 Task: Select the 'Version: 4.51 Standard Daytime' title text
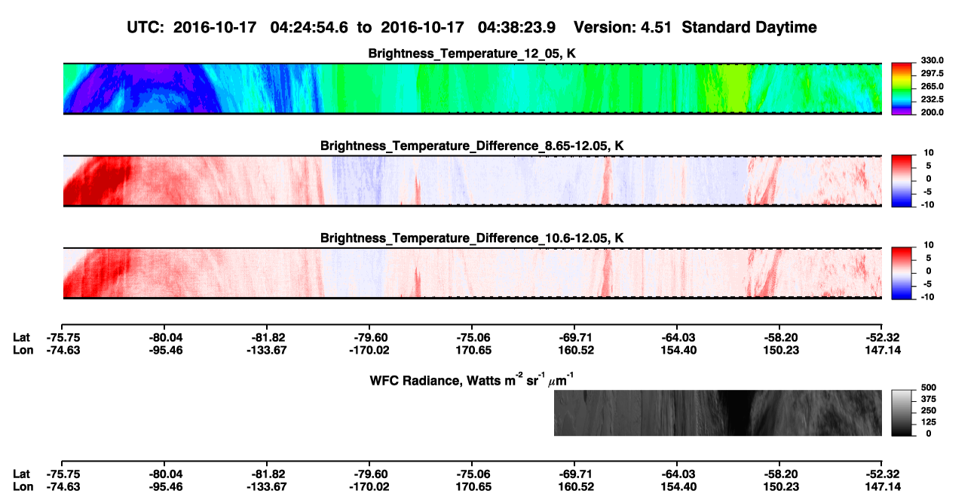click(695, 27)
